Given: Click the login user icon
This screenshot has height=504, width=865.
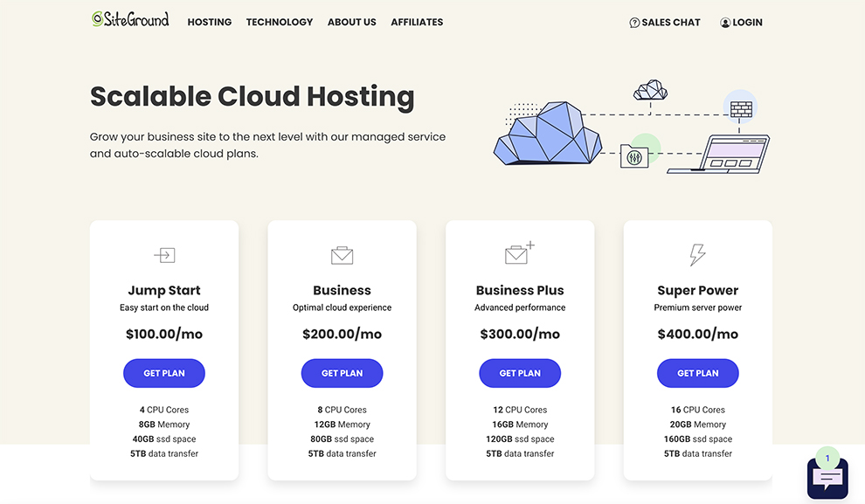Looking at the screenshot, I should pyautogui.click(x=725, y=23).
